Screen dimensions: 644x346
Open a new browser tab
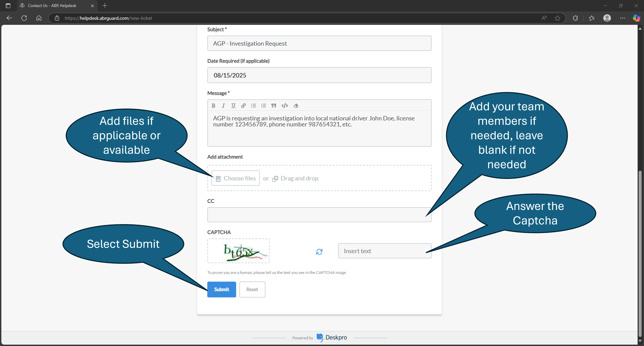point(105,6)
